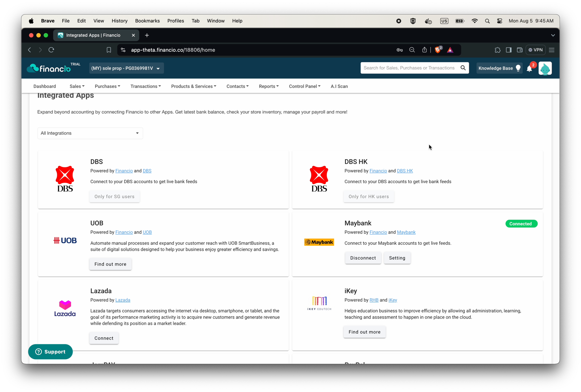
Task: Click the Brave Shields lion icon
Action: click(x=438, y=50)
